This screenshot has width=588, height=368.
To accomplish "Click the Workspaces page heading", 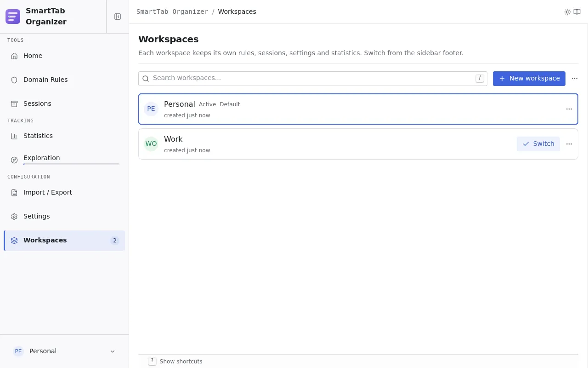I will (x=169, y=39).
